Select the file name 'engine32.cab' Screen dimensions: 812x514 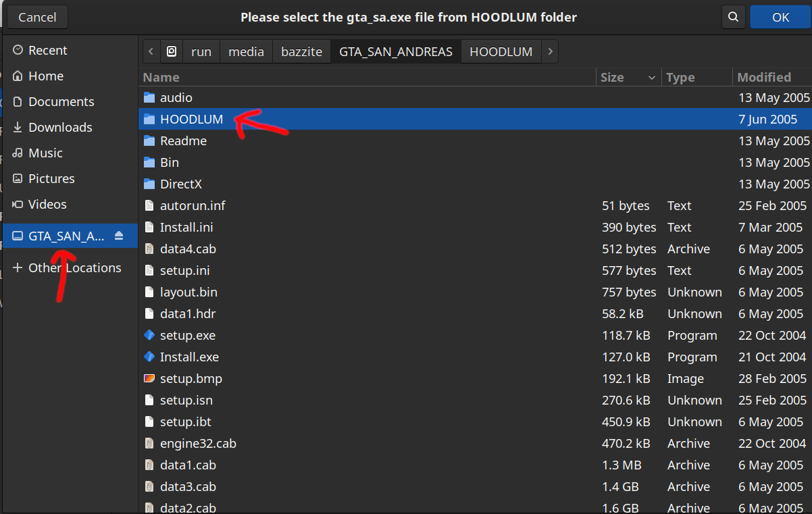pyautogui.click(x=198, y=444)
